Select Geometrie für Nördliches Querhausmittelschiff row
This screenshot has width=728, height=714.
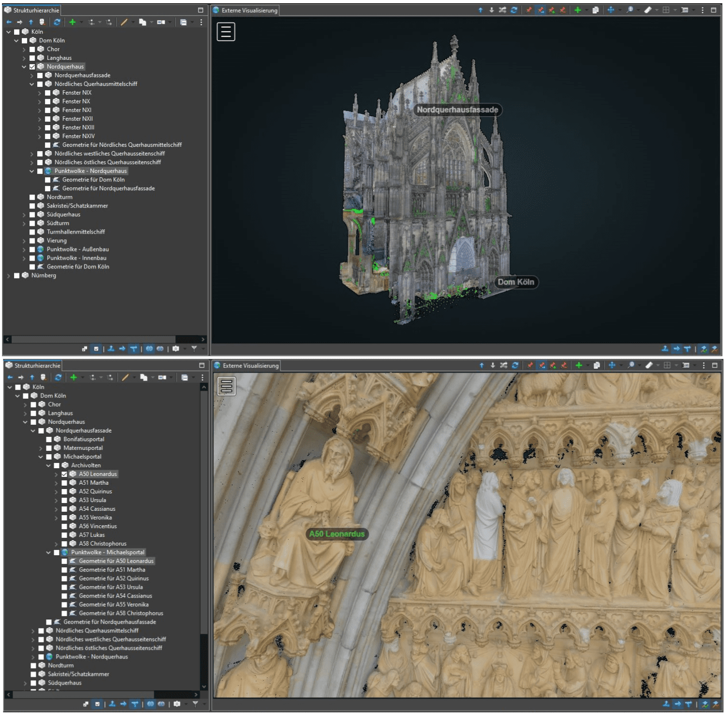(x=122, y=145)
